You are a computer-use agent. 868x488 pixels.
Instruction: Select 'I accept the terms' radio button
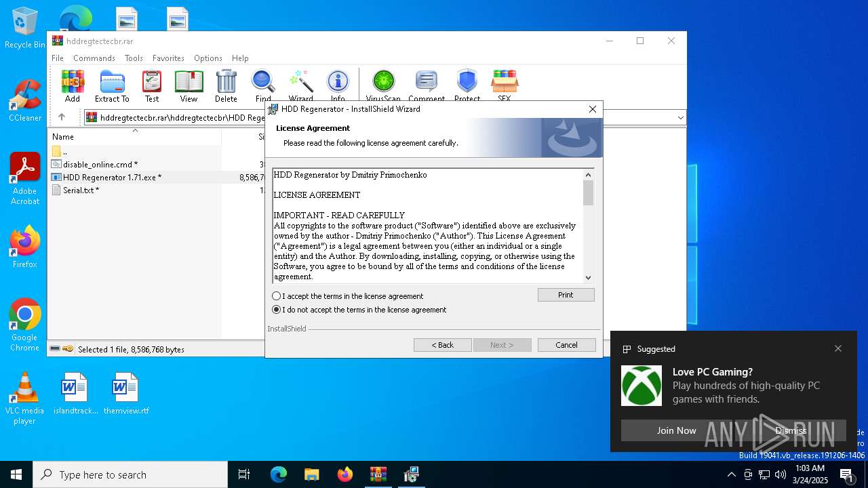[x=276, y=296]
